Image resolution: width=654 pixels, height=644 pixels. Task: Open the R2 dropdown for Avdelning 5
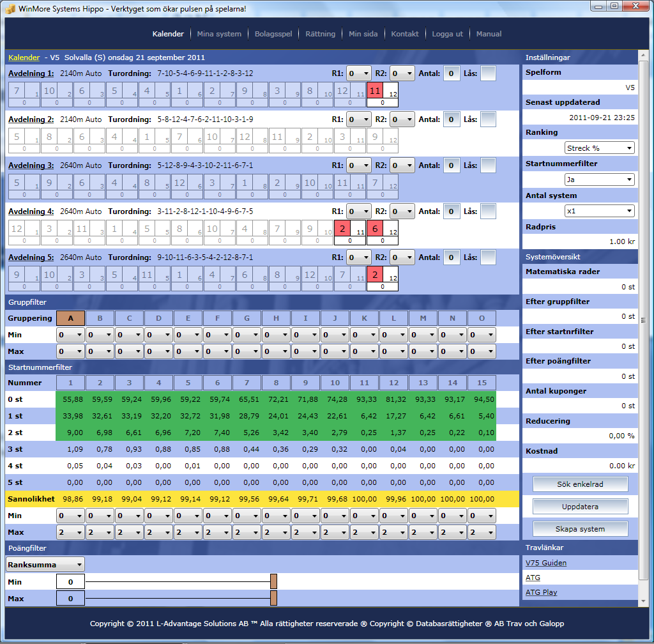pos(402,257)
